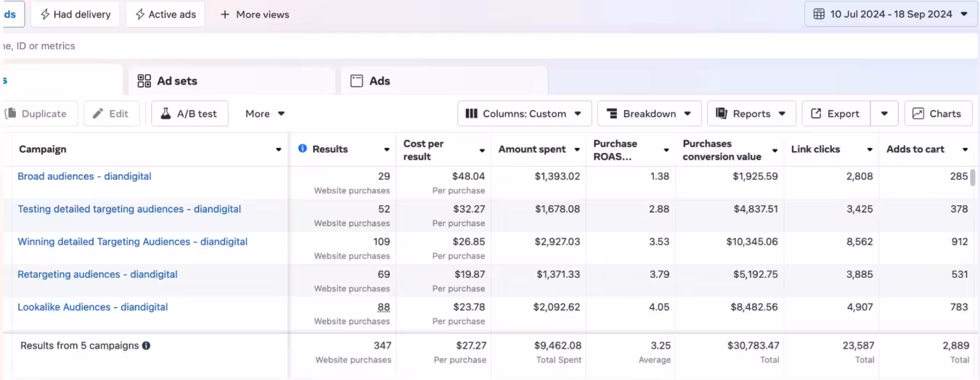Image resolution: width=980 pixels, height=380 pixels.
Task: Click the chart line icon on Charts
Action: pos(918,113)
